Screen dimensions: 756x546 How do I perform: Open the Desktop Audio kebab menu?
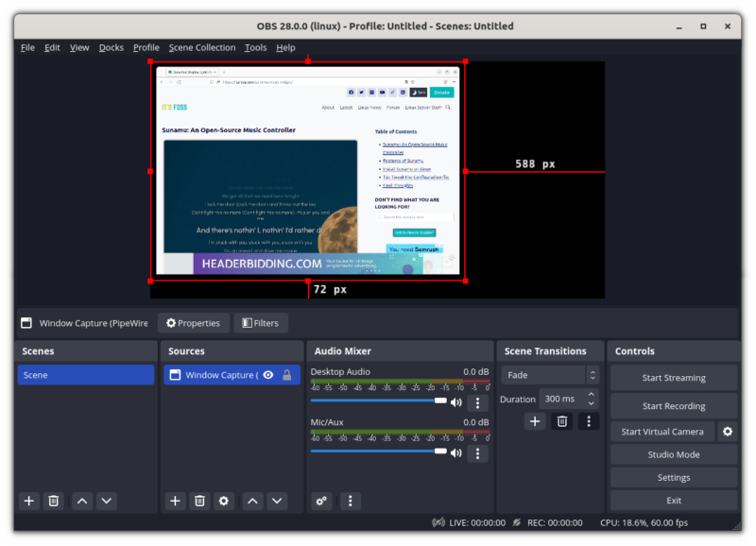point(478,402)
